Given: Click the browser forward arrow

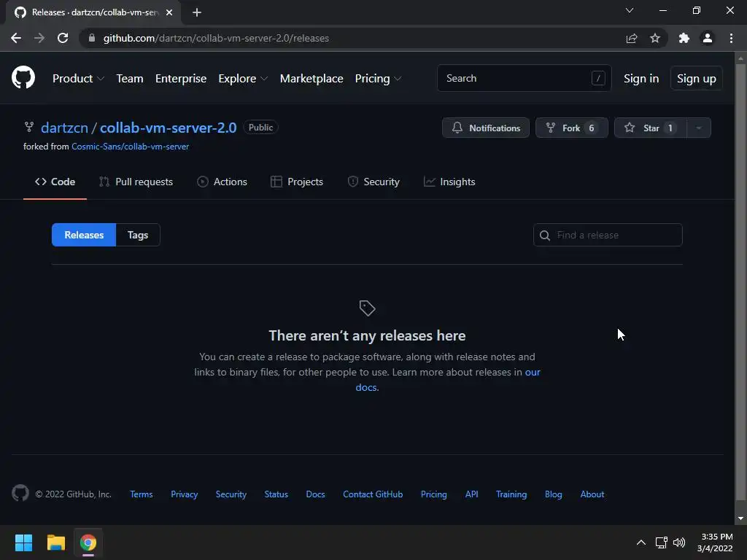Looking at the screenshot, I should click(39, 38).
